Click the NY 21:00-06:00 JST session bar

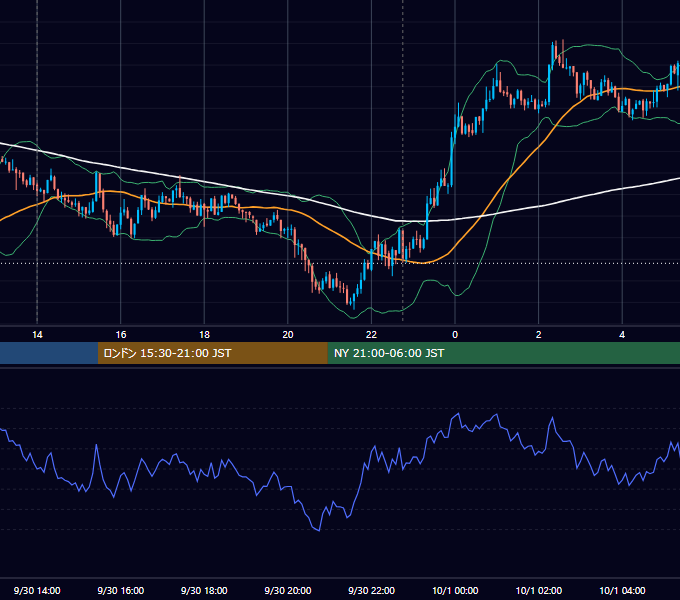[503, 353]
